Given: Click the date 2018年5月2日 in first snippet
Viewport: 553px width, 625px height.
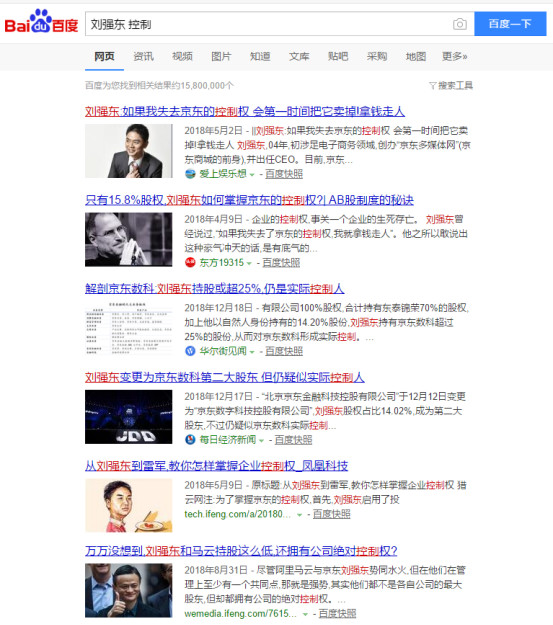Looking at the screenshot, I should [x=213, y=131].
